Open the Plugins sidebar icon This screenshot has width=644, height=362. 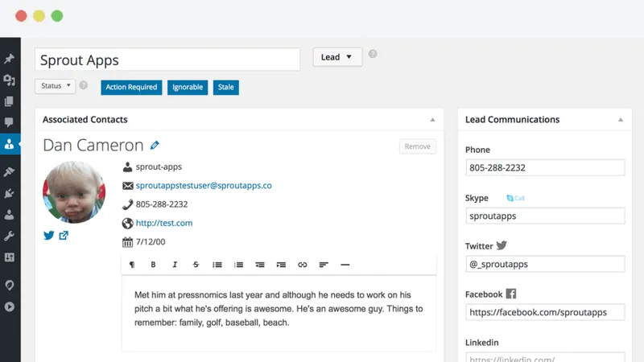coord(9,193)
